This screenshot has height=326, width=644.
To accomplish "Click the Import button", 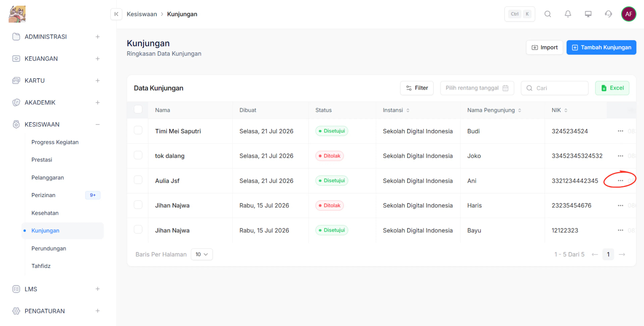I will click(544, 47).
